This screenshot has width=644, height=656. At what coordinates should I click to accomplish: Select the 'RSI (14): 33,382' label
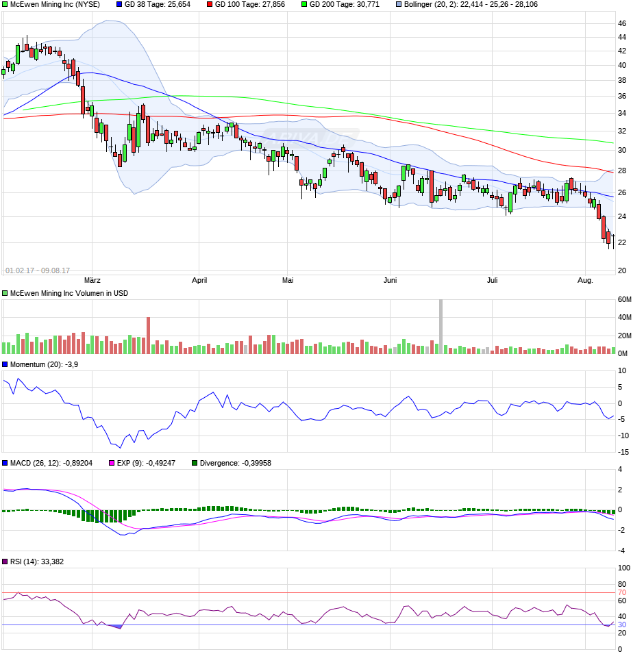click(x=37, y=562)
